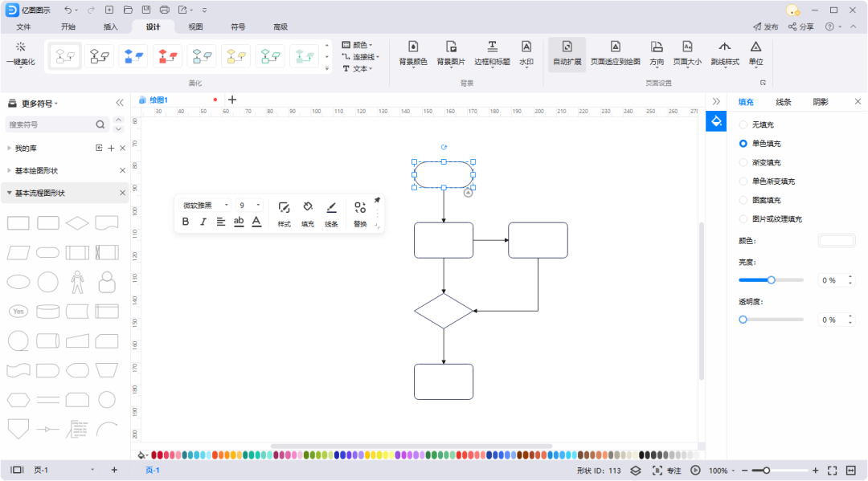Select the cylinder database shape in library

pos(47,312)
